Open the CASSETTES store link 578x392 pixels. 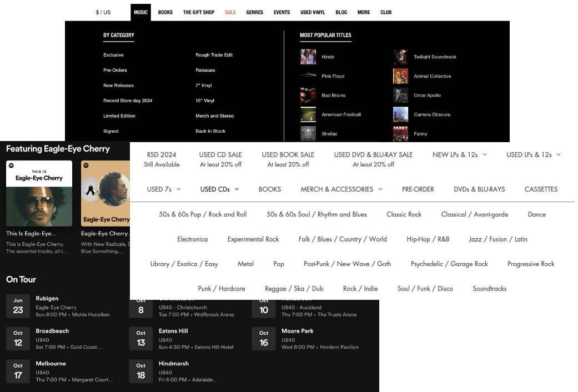[541, 189]
